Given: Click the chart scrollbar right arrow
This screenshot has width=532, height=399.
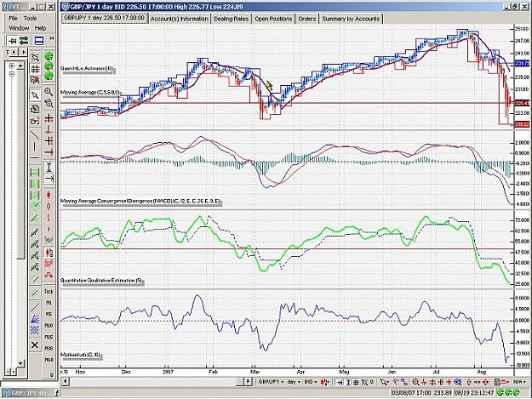Looking at the screenshot, I should (249, 382).
